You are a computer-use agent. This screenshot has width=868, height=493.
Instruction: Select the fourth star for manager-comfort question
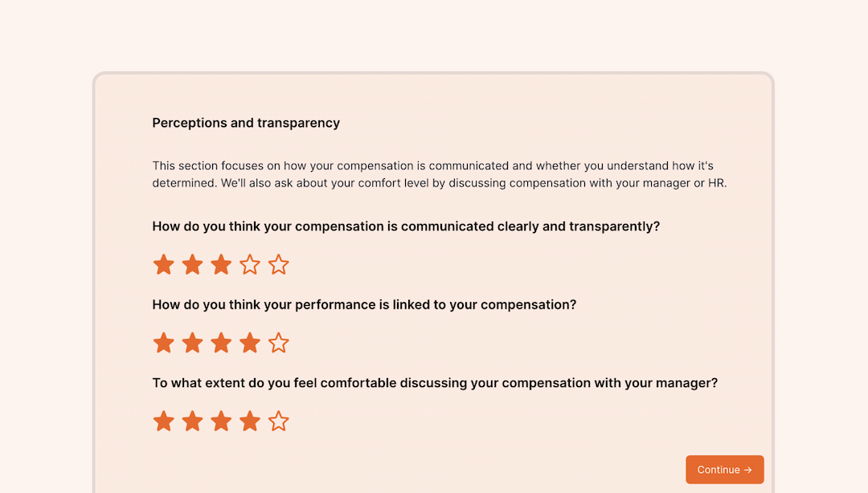pos(250,421)
